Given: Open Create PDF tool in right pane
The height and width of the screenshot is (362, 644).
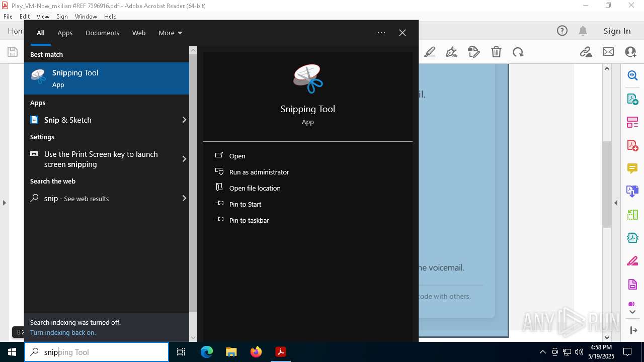Looking at the screenshot, I should (x=632, y=145).
